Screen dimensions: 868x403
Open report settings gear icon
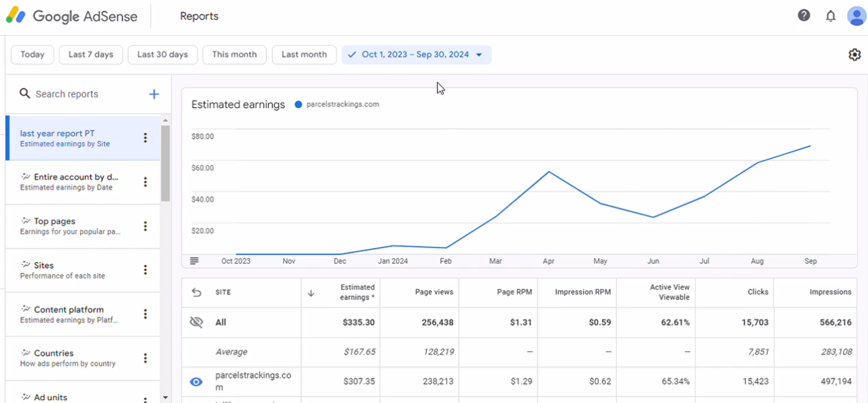(x=855, y=55)
